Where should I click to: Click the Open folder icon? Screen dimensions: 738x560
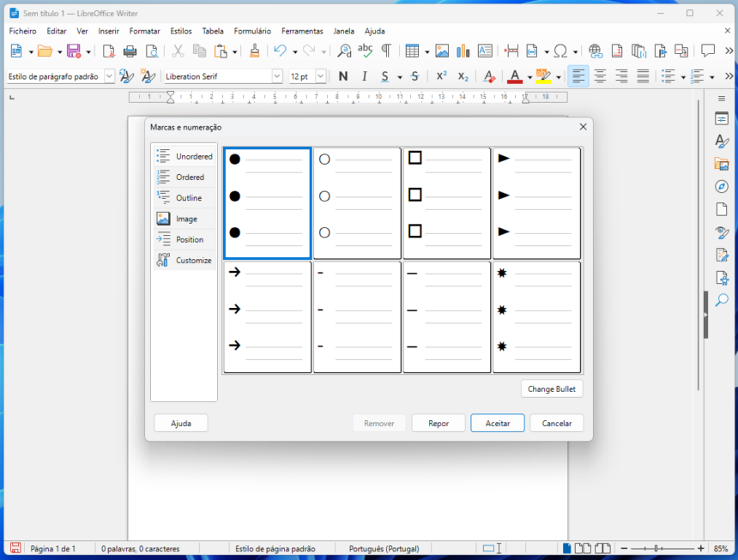[45, 51]
